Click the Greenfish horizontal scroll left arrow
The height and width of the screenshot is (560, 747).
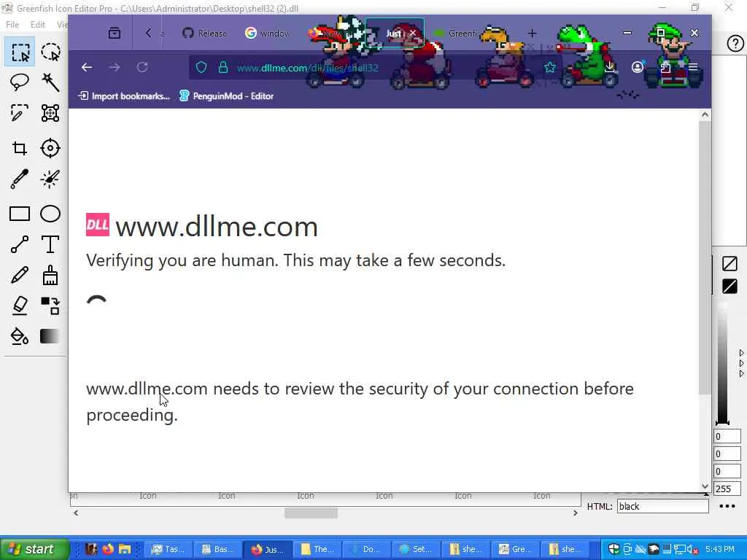(x=76, y=513)
